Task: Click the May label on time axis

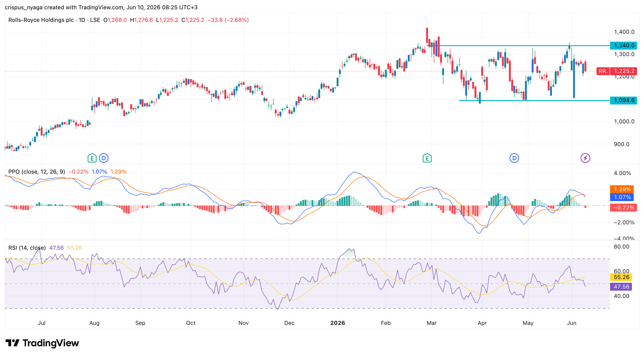Action: tap(528, 323)
